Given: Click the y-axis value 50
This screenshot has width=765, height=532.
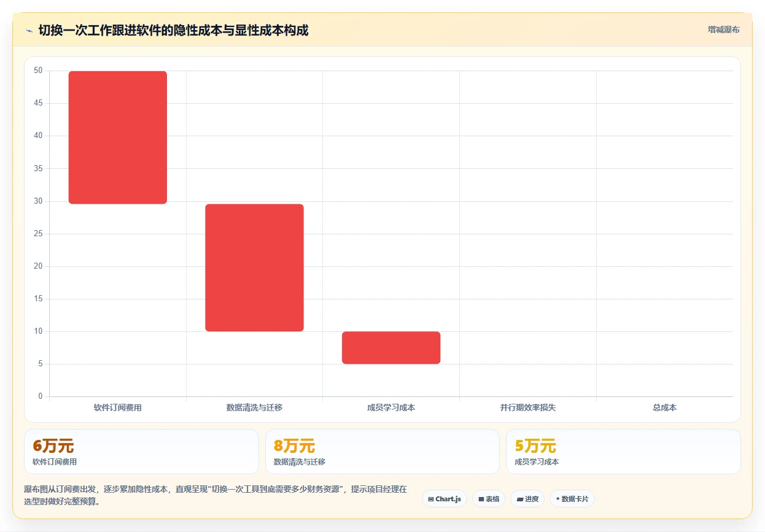Looking at the screenshot, I should tap(38, 71).
